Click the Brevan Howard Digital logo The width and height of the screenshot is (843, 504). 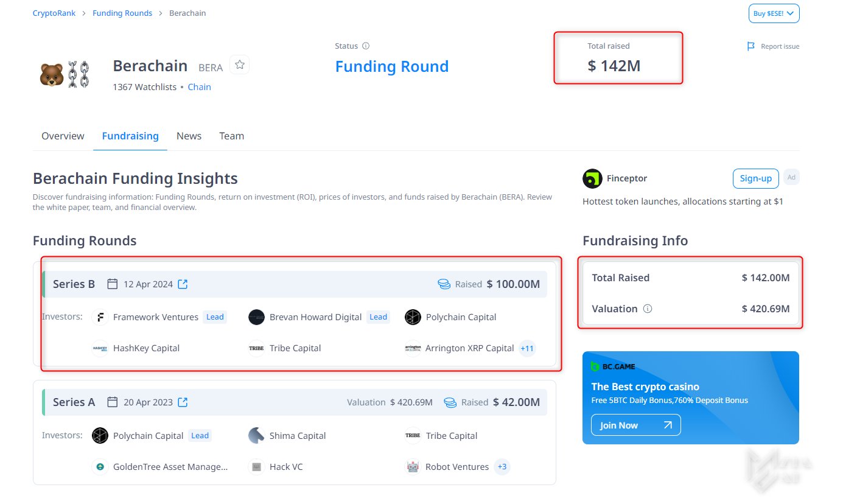tap(257, 317)
